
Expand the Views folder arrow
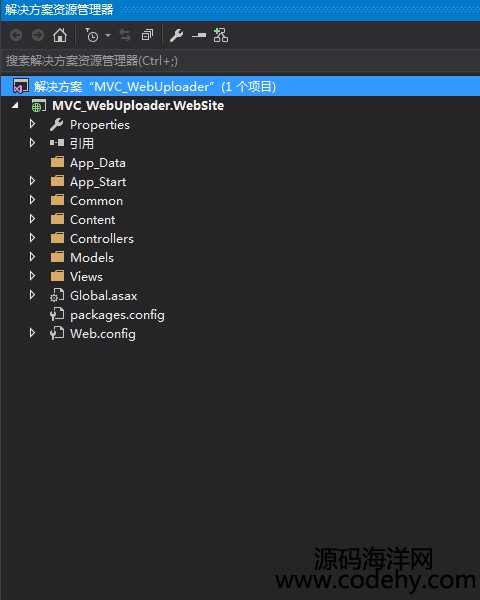[x=33, y=276]
